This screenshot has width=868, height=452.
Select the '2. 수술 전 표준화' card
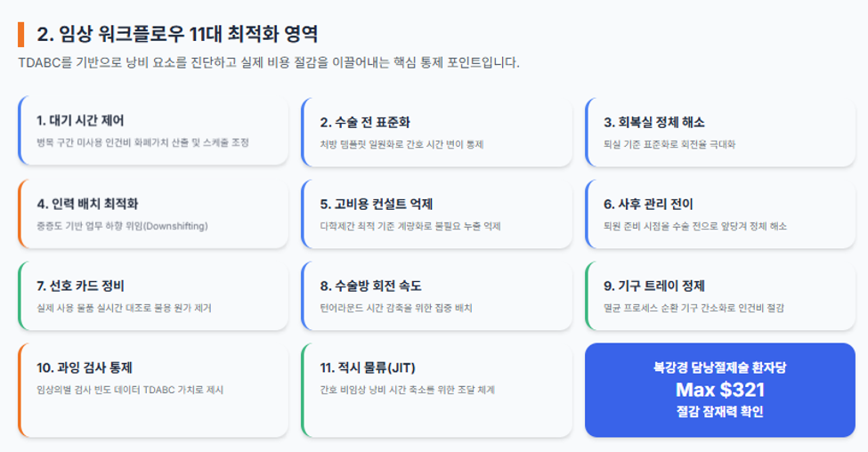(x=437, y=133)
